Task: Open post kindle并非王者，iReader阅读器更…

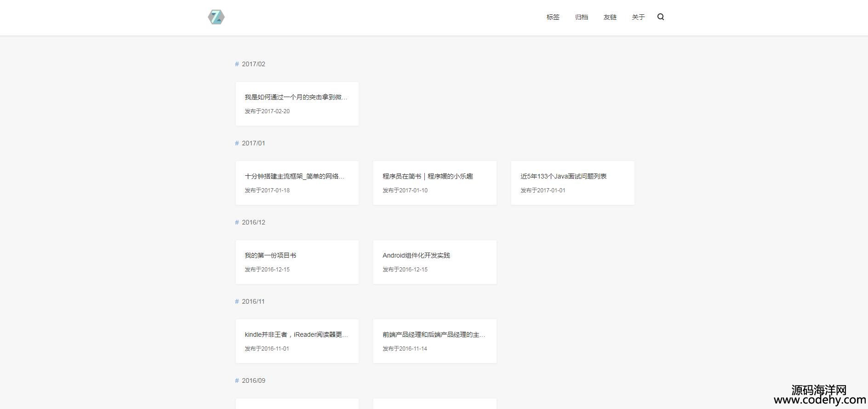Action: tap(297, 334)
